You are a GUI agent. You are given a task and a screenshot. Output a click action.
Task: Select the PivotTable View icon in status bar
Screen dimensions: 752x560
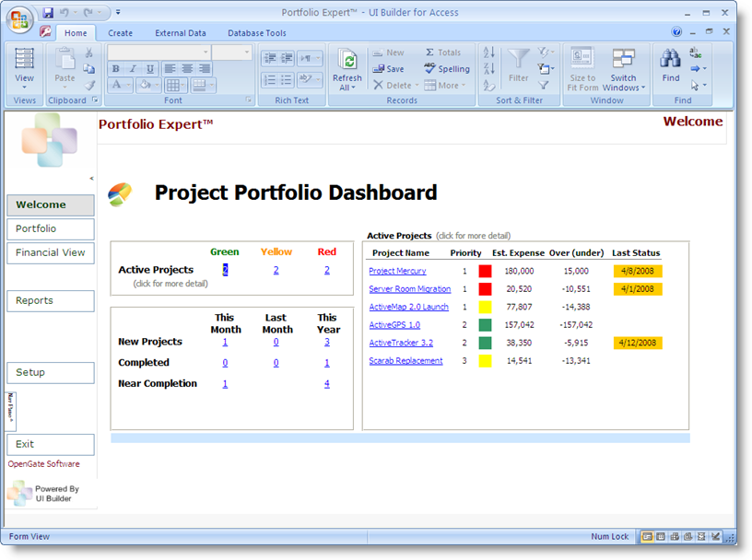point(673,536)
